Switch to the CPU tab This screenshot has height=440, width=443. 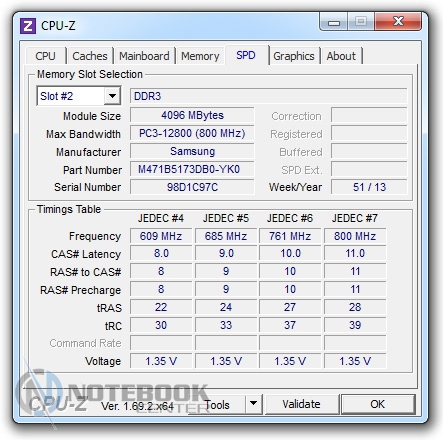tap(46, 56)
